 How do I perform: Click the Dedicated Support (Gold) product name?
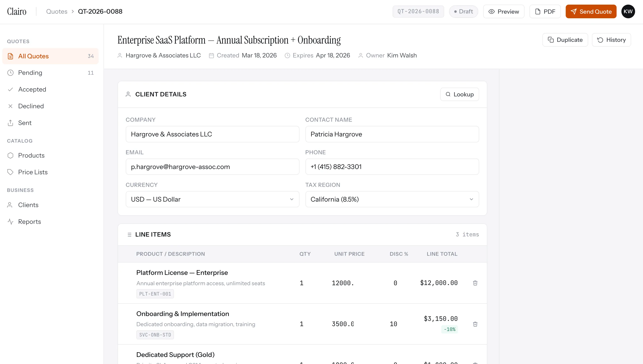point(175,355)
